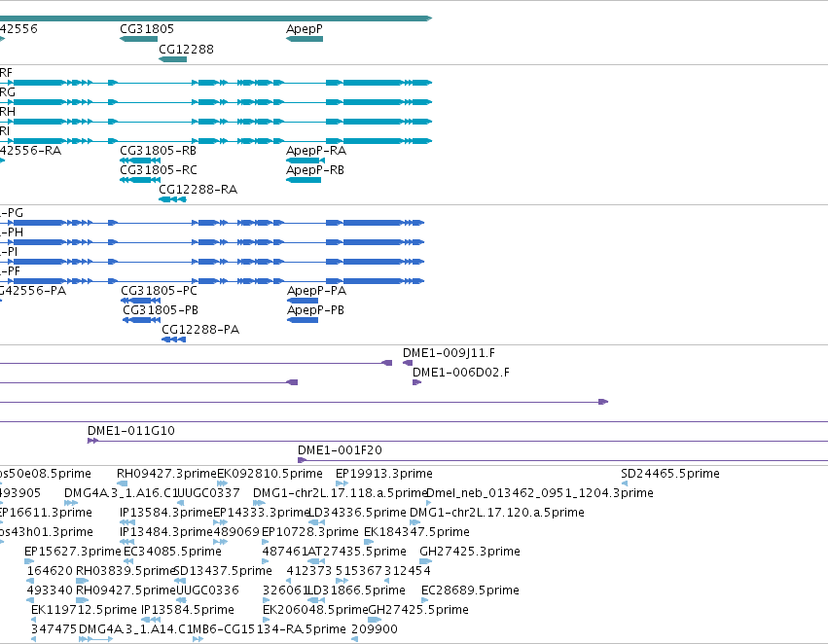Select the ApepP gene feature label
The height and width of the screenshot is (644, 828).
[x=305, y=29]
